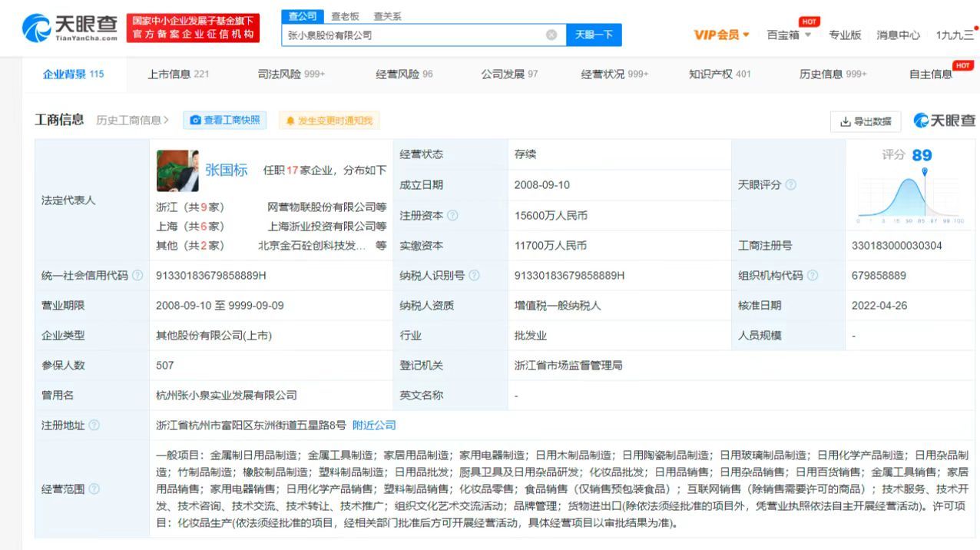Switch to the 上市信息 tab

[x=178, y=74]
